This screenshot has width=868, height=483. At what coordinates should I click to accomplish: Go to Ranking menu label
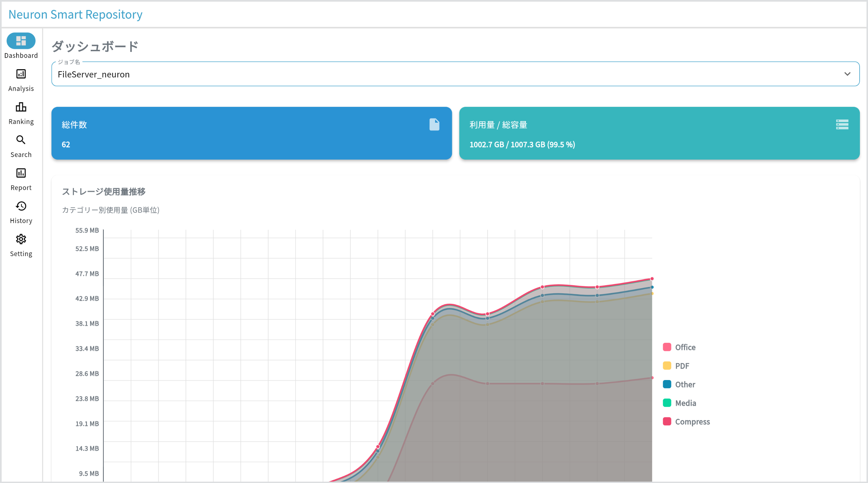(x=21, y=121)
